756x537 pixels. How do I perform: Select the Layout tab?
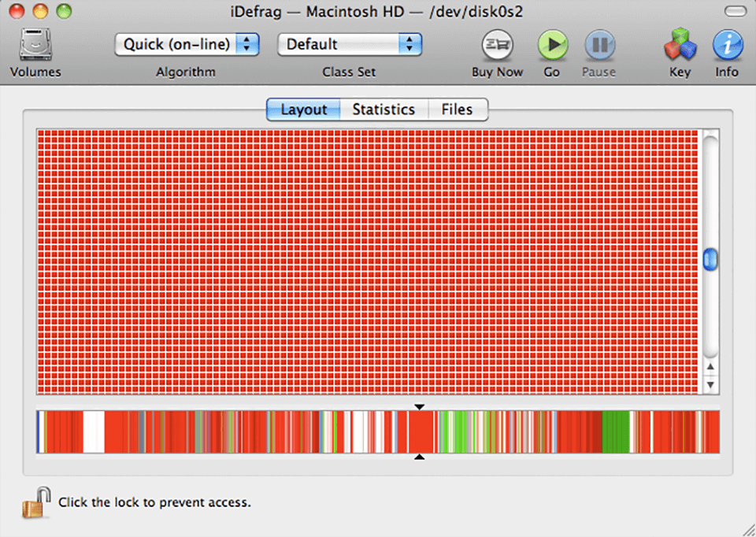(x=303, y=109)
